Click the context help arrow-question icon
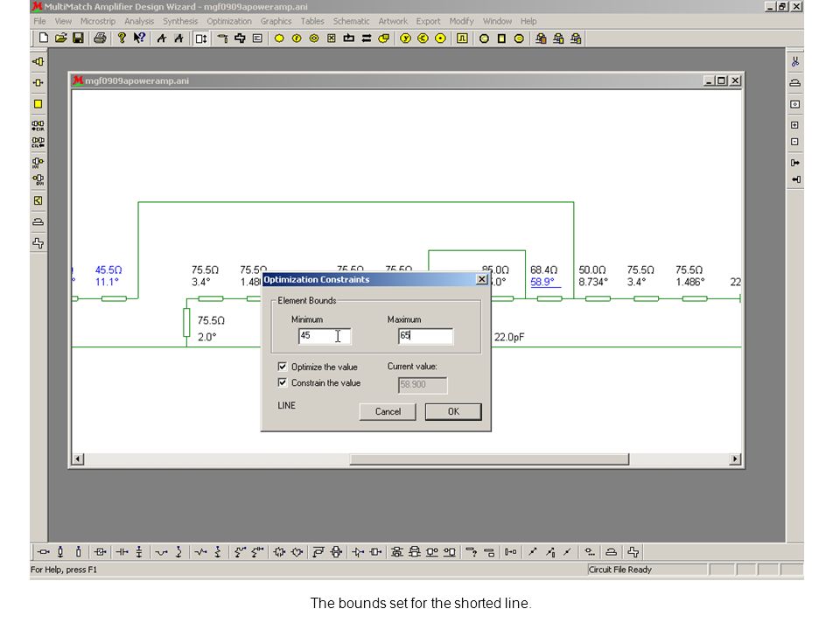The height and width of the screenshot is (630, 840). coord(139,38)
